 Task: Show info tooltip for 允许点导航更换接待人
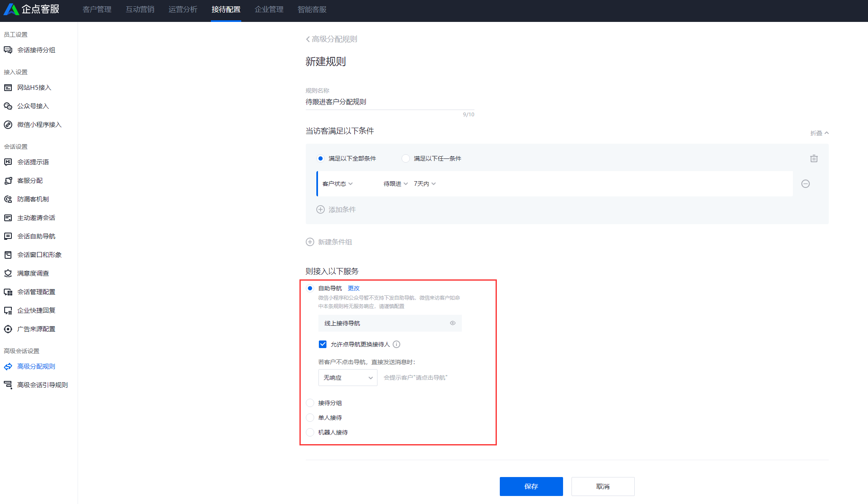[396, 344]
